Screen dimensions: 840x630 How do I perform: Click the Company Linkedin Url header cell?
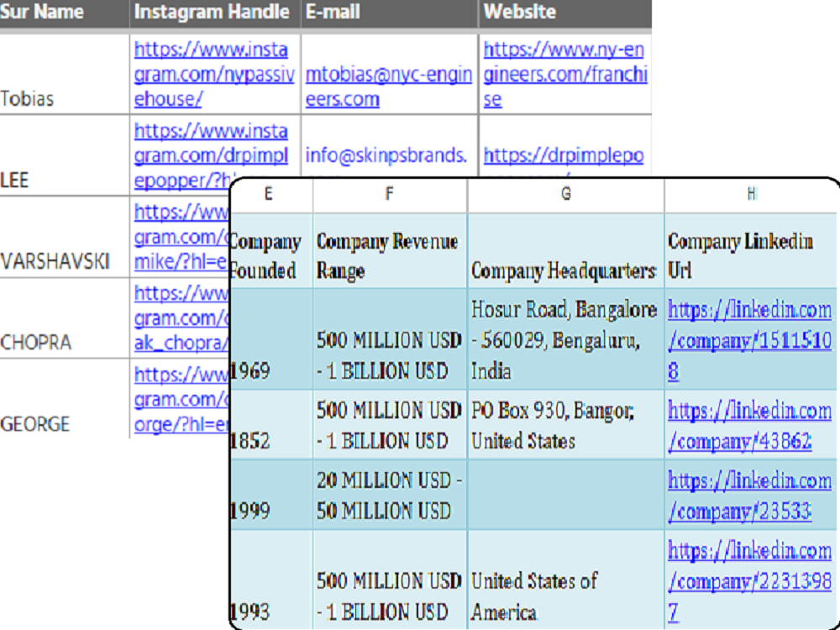(751, 250)
